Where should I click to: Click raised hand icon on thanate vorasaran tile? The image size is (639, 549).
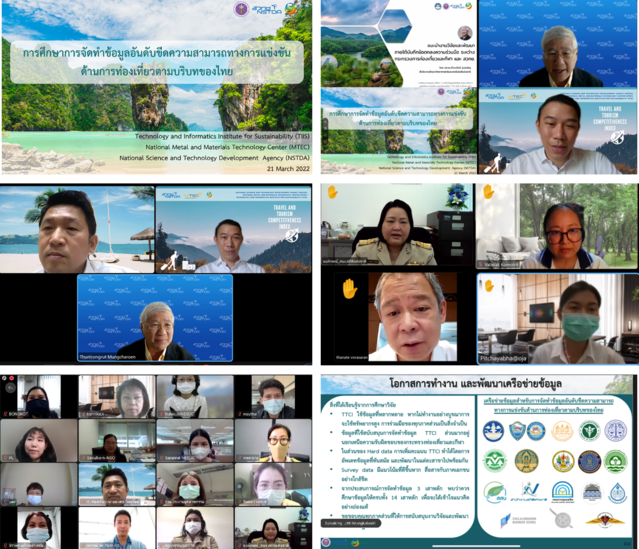[350, 289]
